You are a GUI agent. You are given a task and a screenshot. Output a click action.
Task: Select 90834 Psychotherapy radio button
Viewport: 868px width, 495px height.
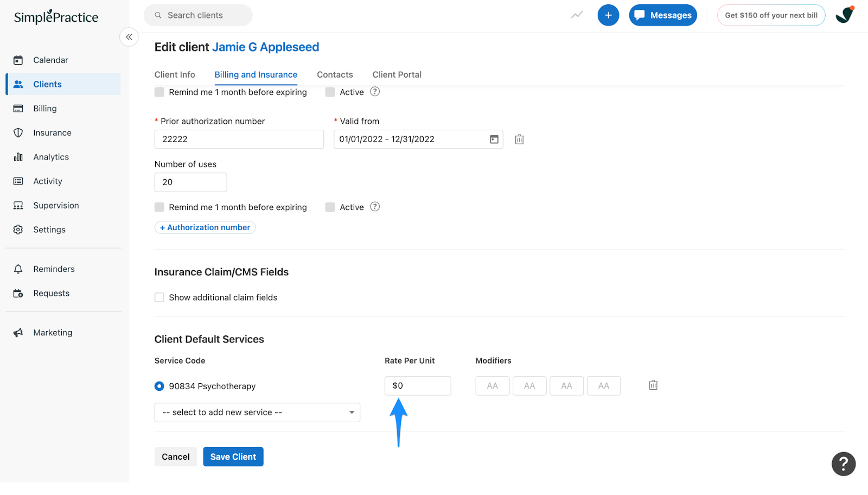tap(159, 386)
